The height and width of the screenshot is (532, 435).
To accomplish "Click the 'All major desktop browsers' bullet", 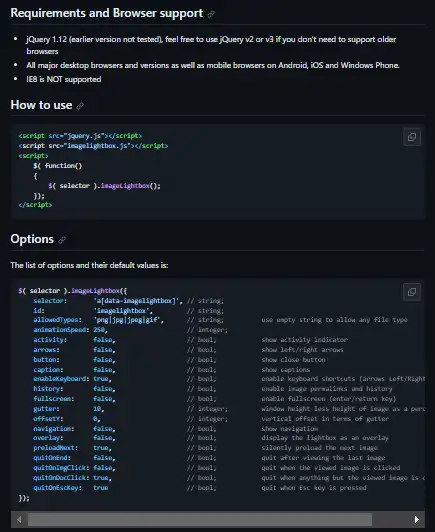I will (213, 65).
